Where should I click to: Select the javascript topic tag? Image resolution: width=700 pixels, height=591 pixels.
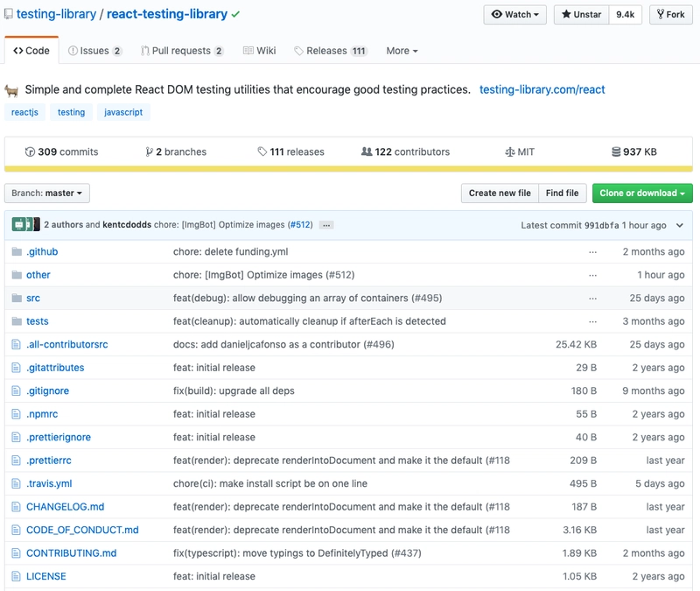[x=123, y=112]
